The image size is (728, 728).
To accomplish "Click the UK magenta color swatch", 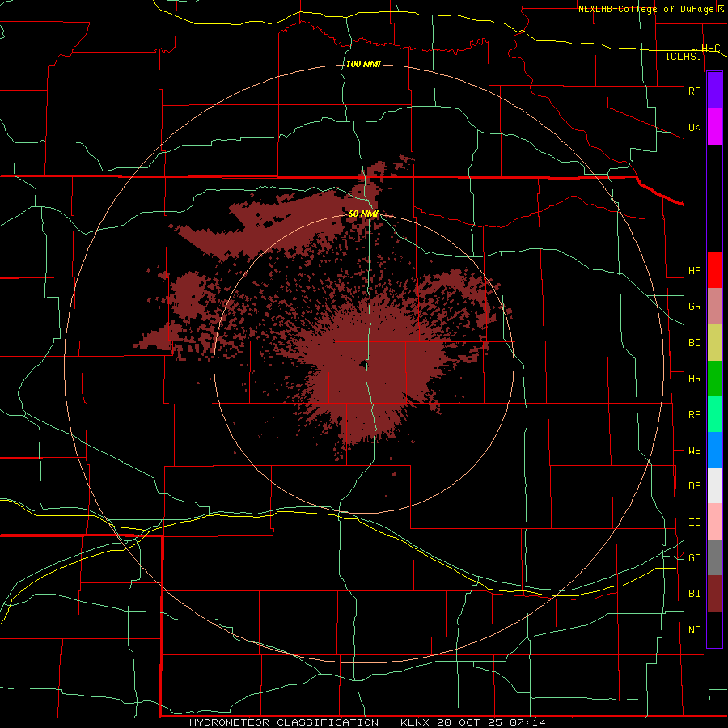I will (x=714, y=127).
